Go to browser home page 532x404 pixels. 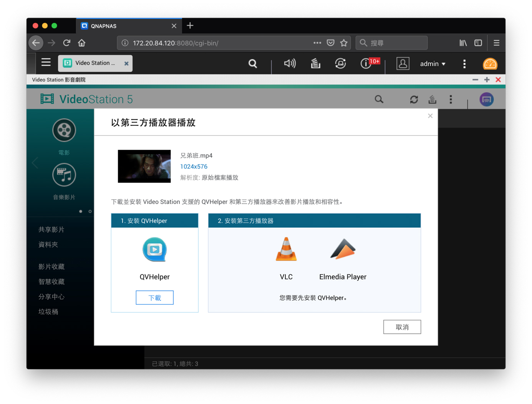point(82,43)
